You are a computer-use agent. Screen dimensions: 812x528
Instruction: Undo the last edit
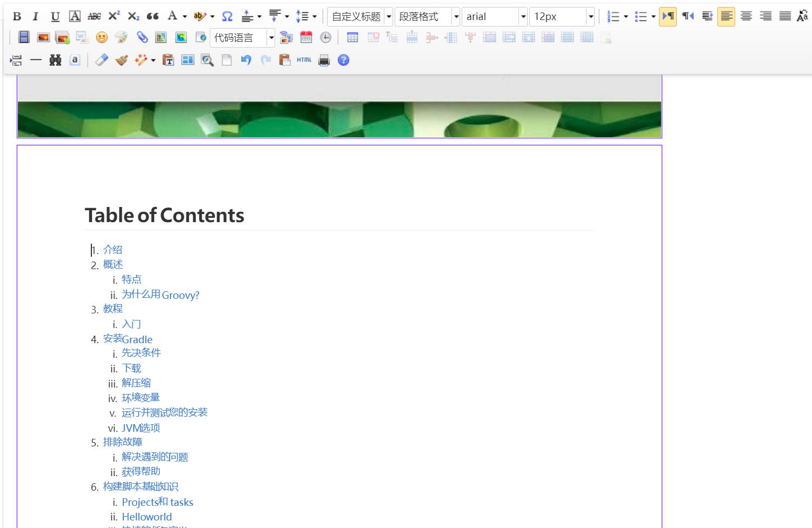[x=246, y=60]
